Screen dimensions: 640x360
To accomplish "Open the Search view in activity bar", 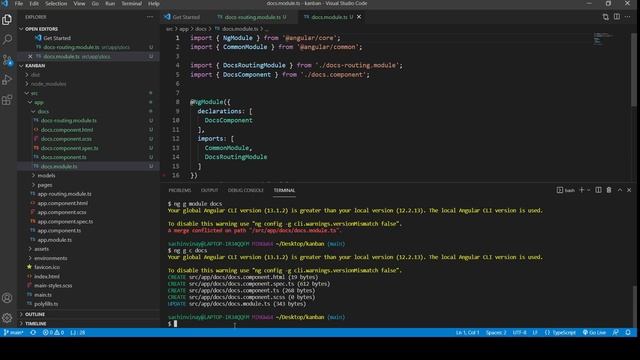I will click(x=7, y=40).
